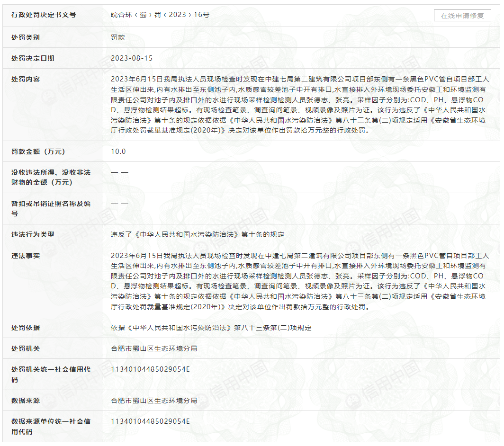Click the 处罚决定日期 row label

pos(33,58)
